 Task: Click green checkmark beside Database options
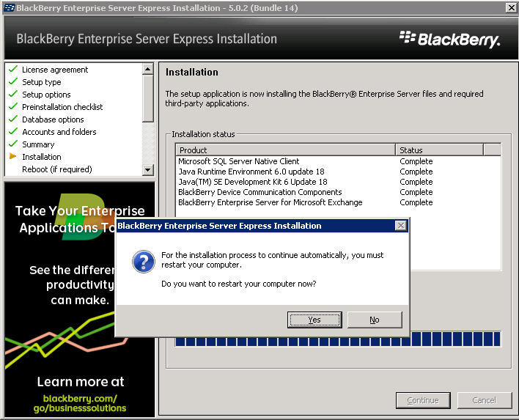coord(12,119)
